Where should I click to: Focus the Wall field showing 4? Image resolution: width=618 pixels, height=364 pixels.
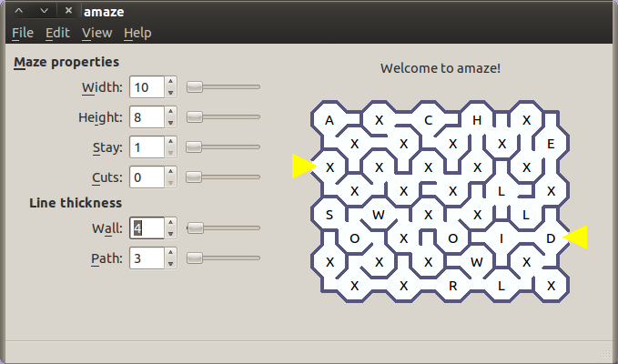coord(147,228)
